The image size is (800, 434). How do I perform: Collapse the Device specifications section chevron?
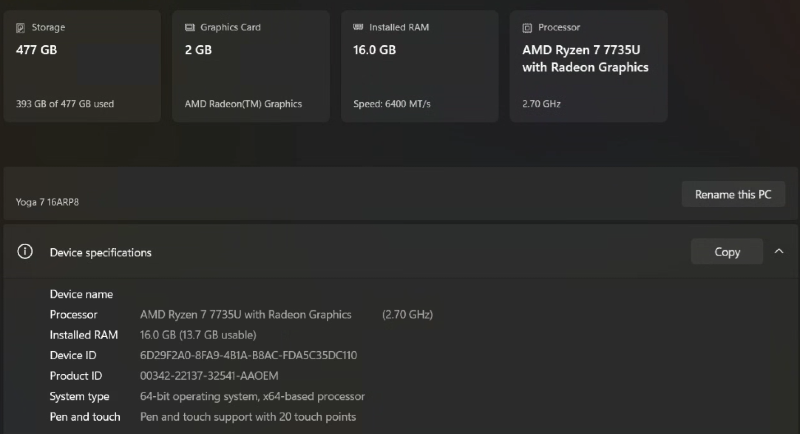click(779, 252)
